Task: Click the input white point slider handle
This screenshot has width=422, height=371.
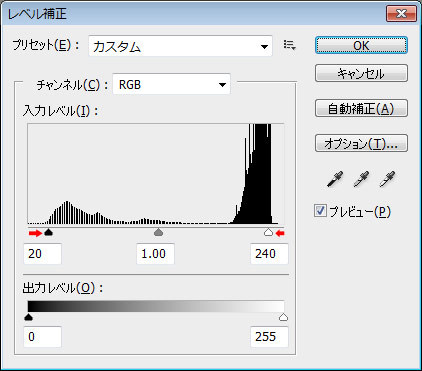Action: (268, 232)
